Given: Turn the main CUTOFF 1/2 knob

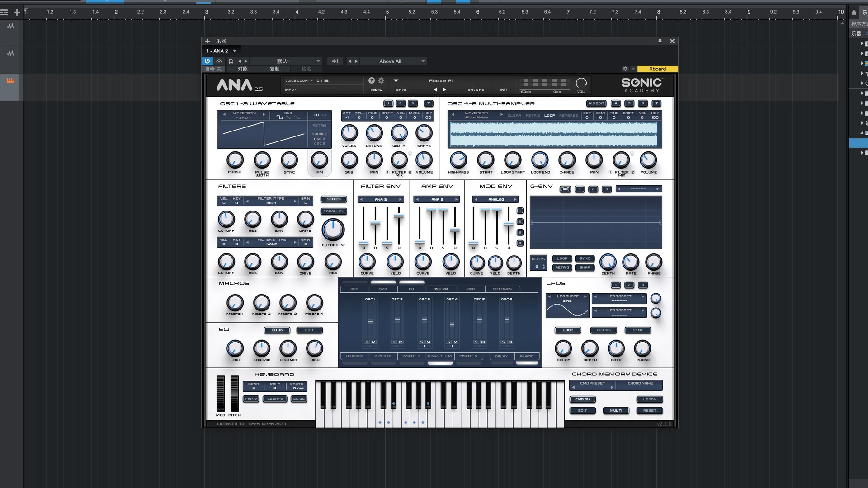Looking at the screenshot, I should tap(333, 230).
